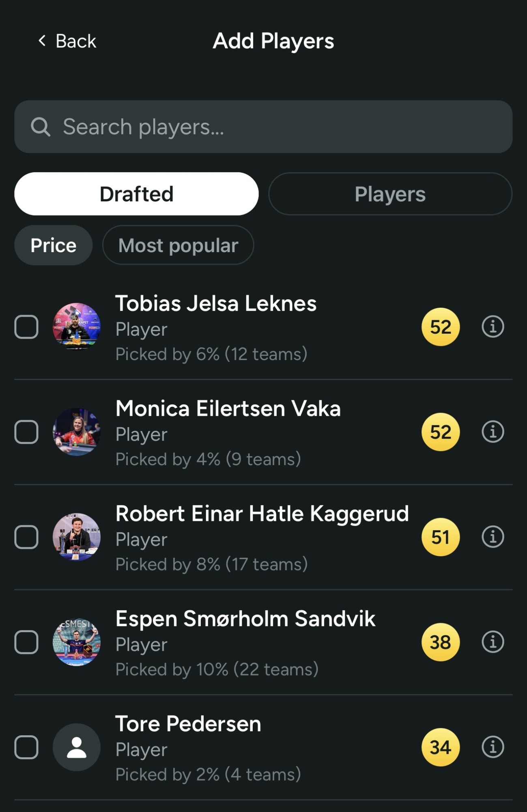Tap the back chevron arrow
This screenshot has width=527, height=812.
42,41
